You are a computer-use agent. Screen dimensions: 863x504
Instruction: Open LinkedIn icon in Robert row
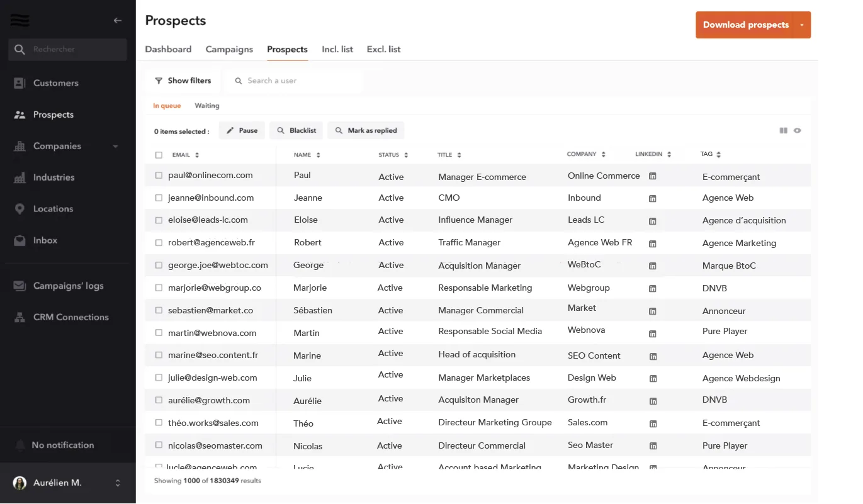tap(653, 244)
